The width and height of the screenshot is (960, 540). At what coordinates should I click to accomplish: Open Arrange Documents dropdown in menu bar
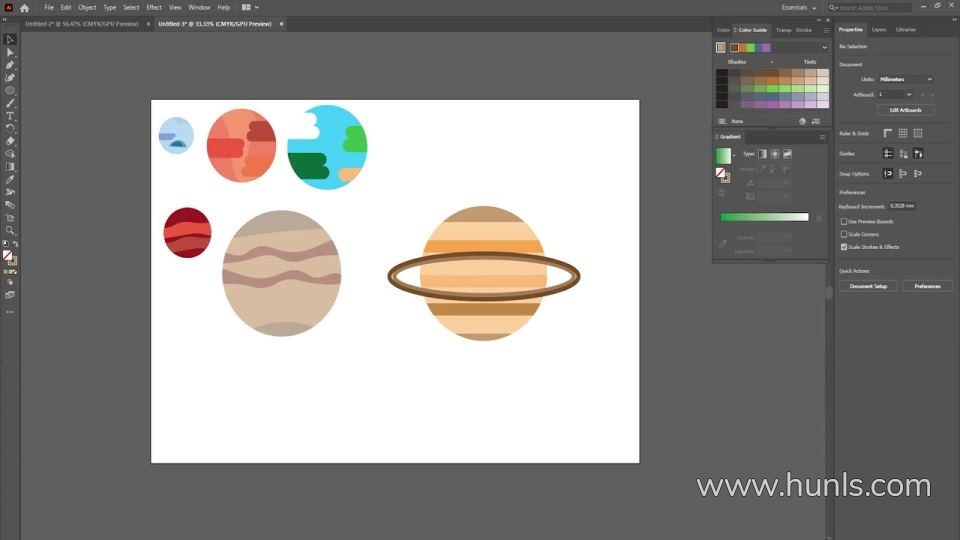250,7
